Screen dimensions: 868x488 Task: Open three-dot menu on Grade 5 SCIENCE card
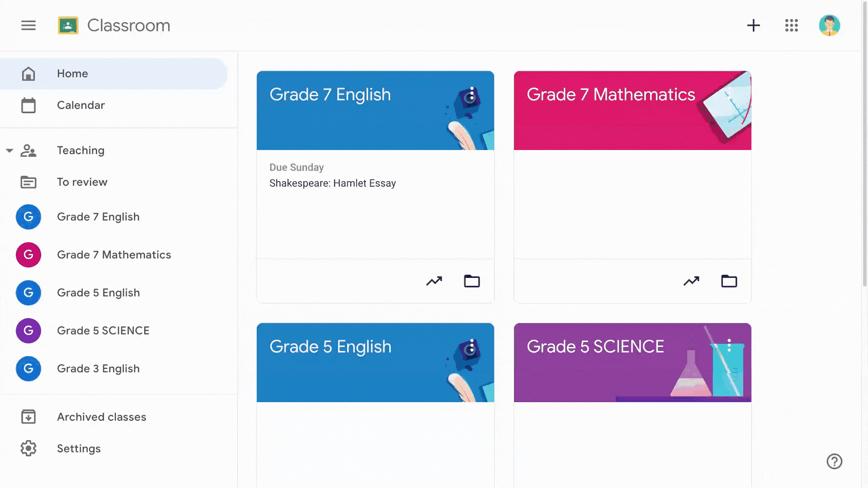(x=729, y=345)
